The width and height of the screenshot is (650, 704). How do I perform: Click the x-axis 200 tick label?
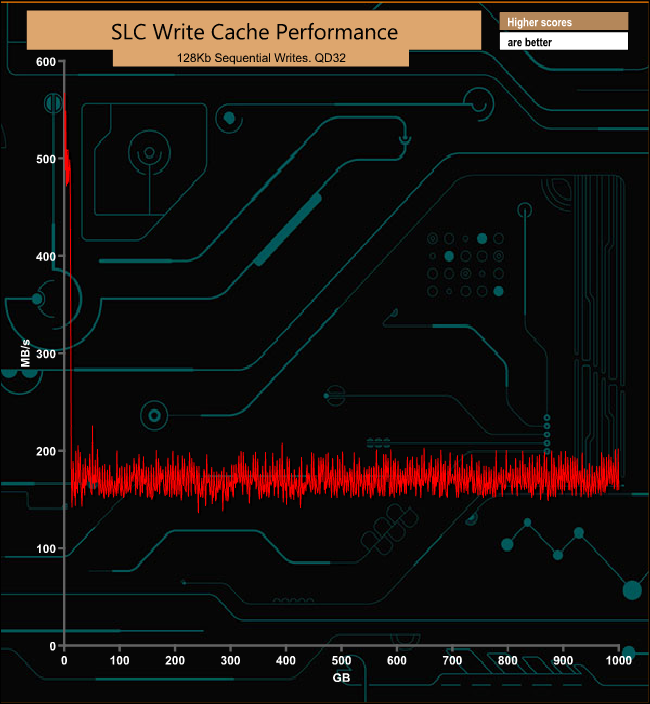point(175,660)
